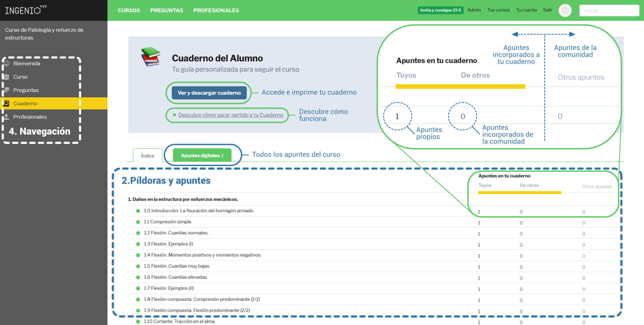Open lesson 1.2 Flexión. Cuantías normales
644x325 pixels.
pos(176,233)
